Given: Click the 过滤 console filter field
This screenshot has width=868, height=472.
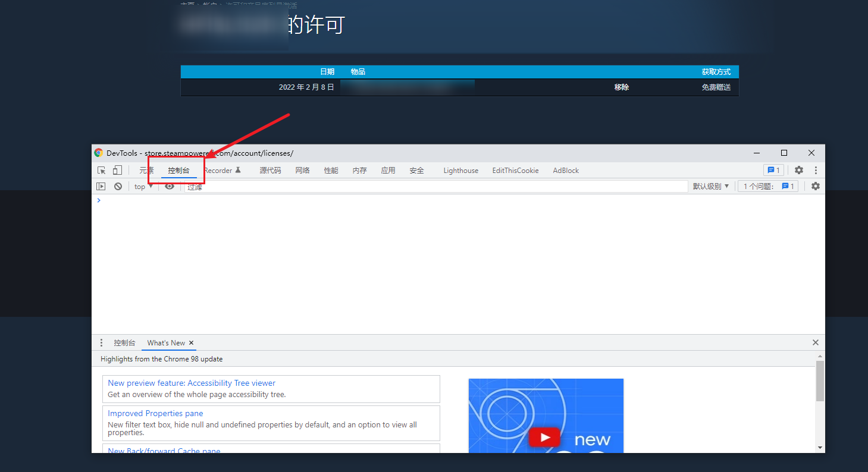Looking at the screenshot, I should click(434, 187).
